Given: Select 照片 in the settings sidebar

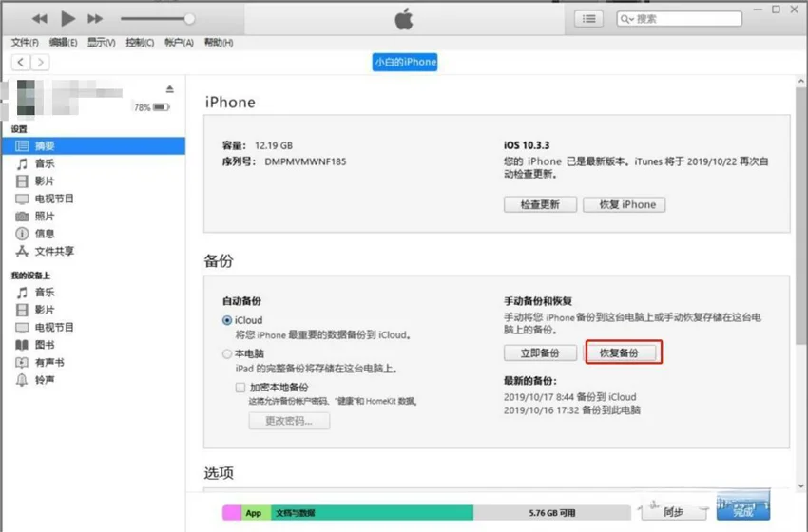Looking at the screenshot, I should pos(45,216).
